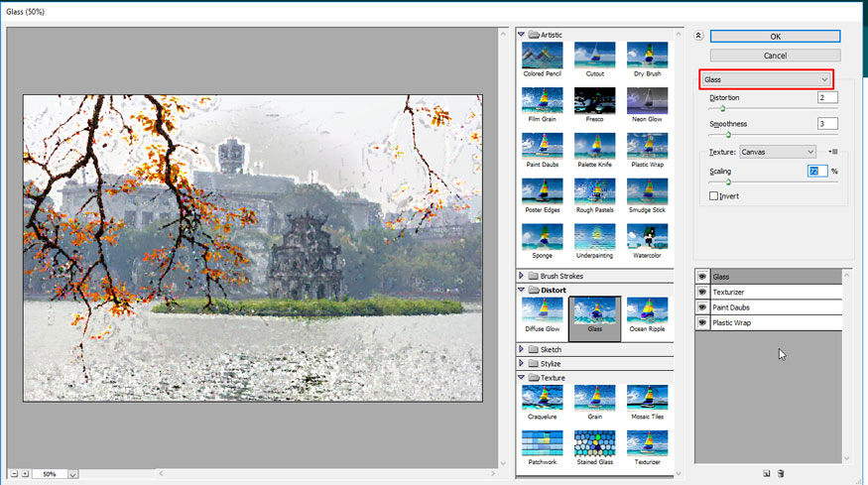Choose the Smudge Stick filter
This screenshot has width=868, height=485.
(x=647, y=191)
